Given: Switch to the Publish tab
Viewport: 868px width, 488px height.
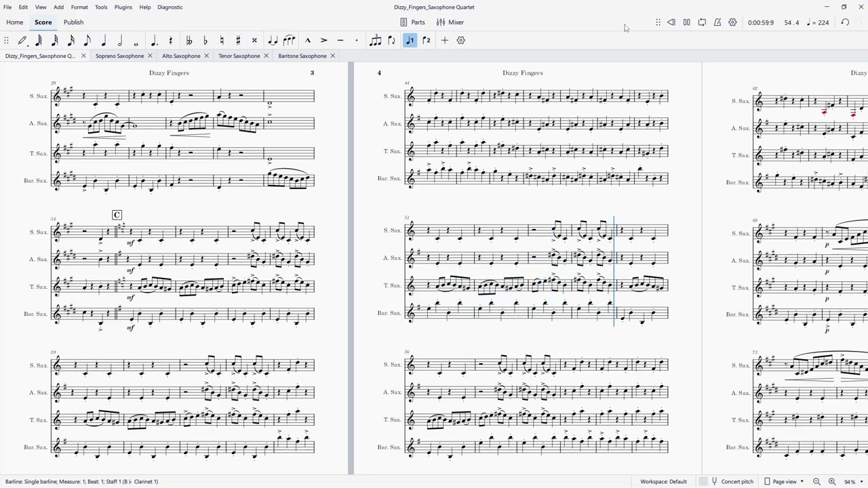Looking at the screenshot, I should (73, 22).
